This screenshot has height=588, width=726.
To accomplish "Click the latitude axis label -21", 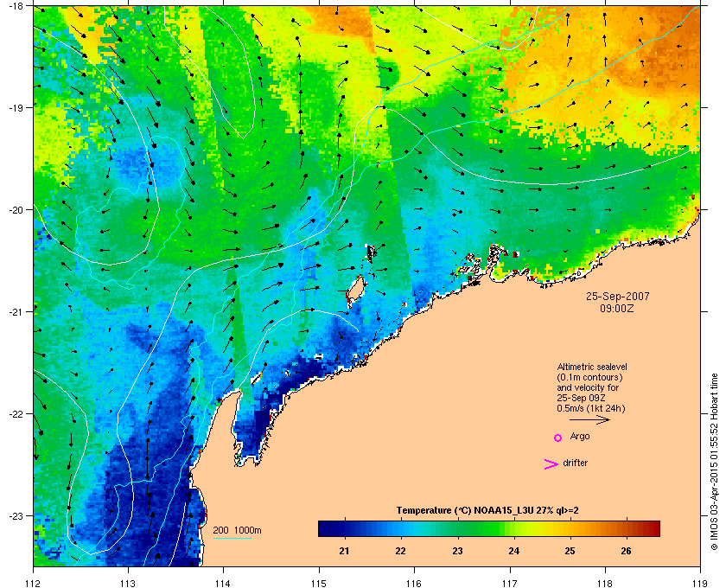I will [x=16, y=311].
